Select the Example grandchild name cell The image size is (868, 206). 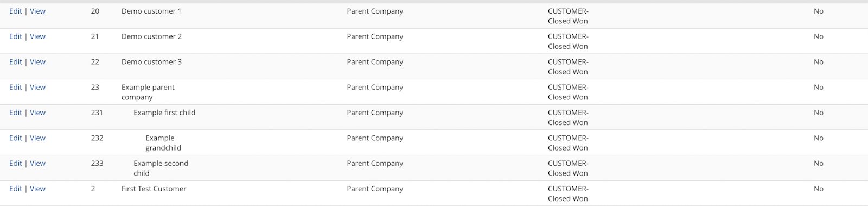[163, 143]
